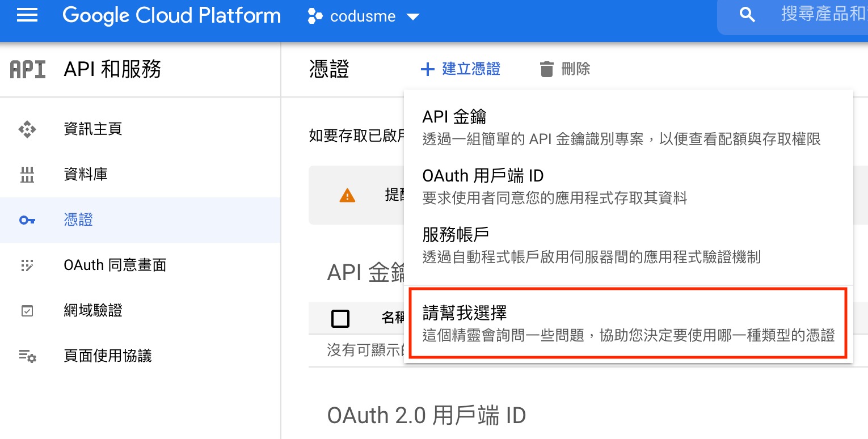
Task: Click the 資訊主頁 dashboard icon
Action: (x=27, y=129)
